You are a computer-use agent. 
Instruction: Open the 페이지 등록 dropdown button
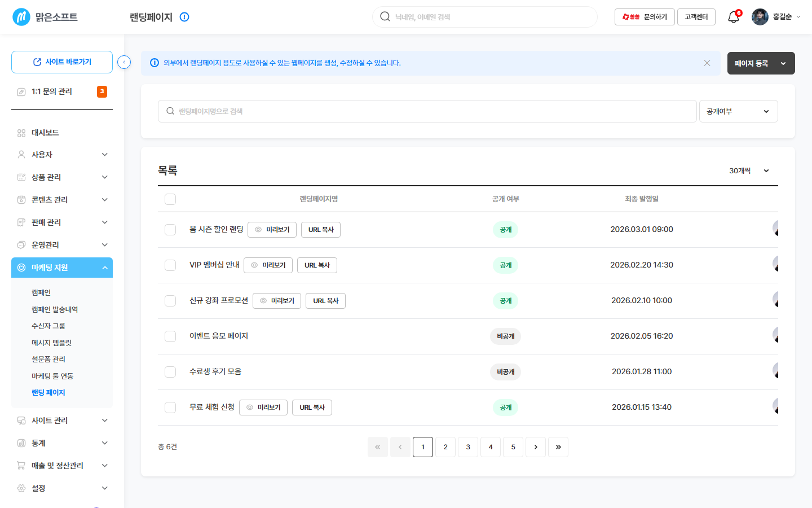click(761, 63)
